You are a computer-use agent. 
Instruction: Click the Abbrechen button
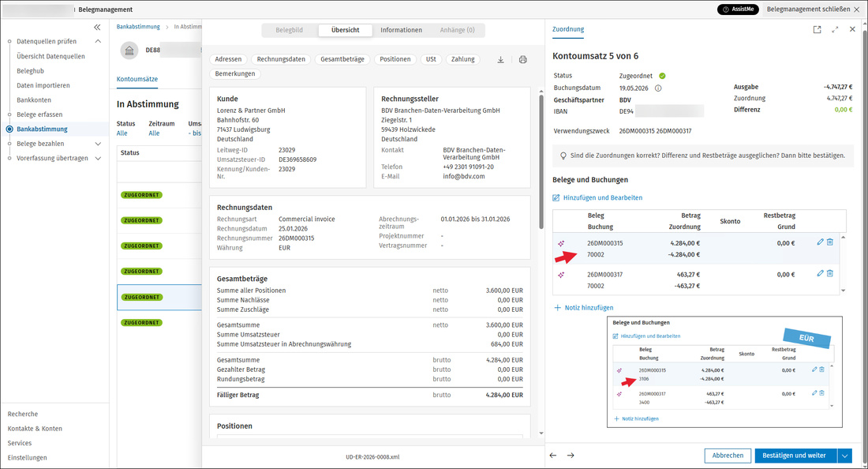[x=728, y=456]
